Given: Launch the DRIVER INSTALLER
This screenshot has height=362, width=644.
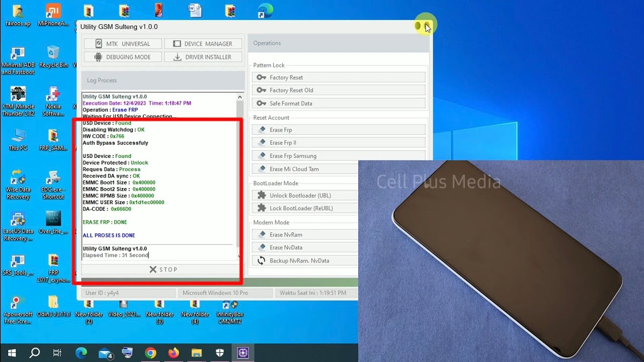Looking at the screenshot, I should click(203, 57).
